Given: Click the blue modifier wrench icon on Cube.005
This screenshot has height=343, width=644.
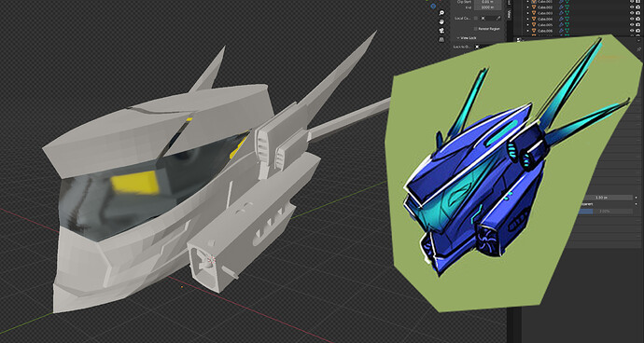Looking at the screenshot, I should click(561, 24).
